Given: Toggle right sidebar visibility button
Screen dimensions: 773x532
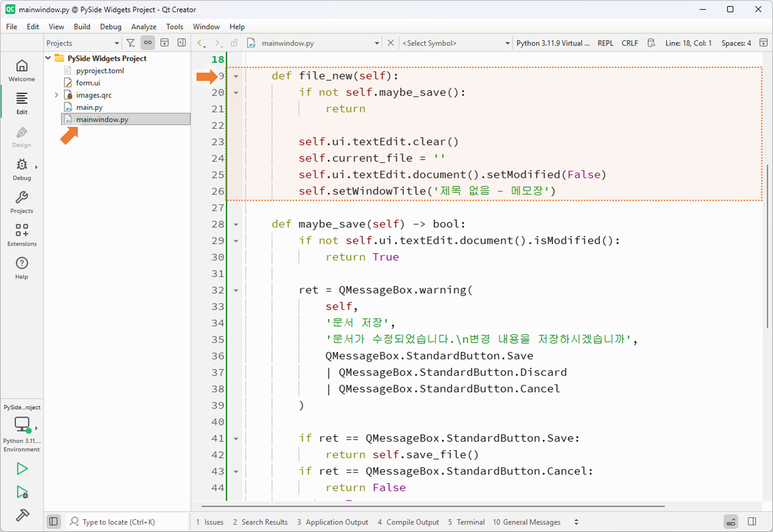Looking at the screenshot, I should pyautogui.click(x=752, y=522).
